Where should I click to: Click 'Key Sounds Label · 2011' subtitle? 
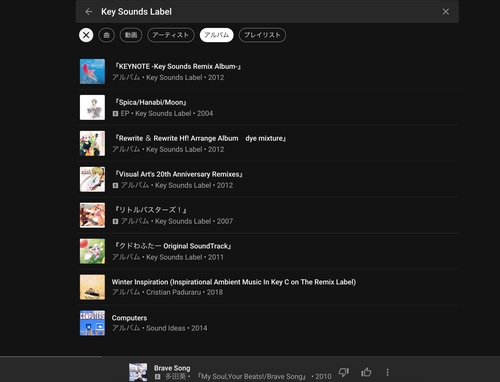(x=185, y=257)
